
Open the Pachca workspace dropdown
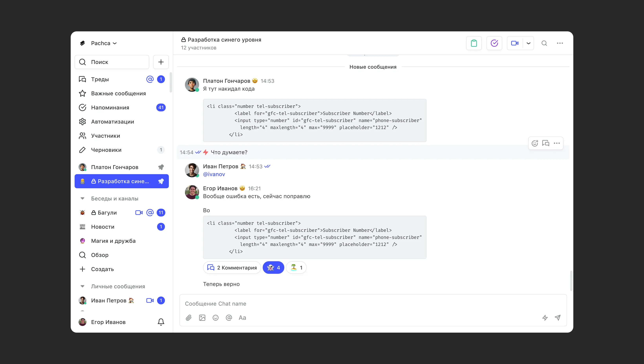(104, 43)
